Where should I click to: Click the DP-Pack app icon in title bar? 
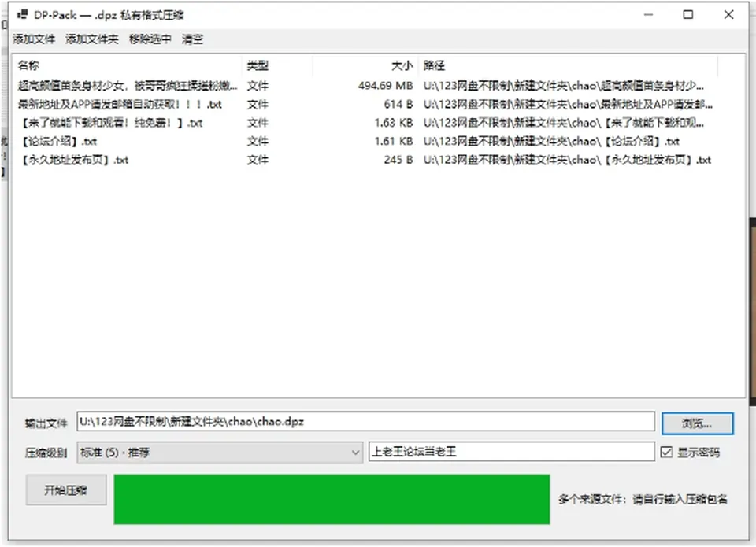coord(22,14)
